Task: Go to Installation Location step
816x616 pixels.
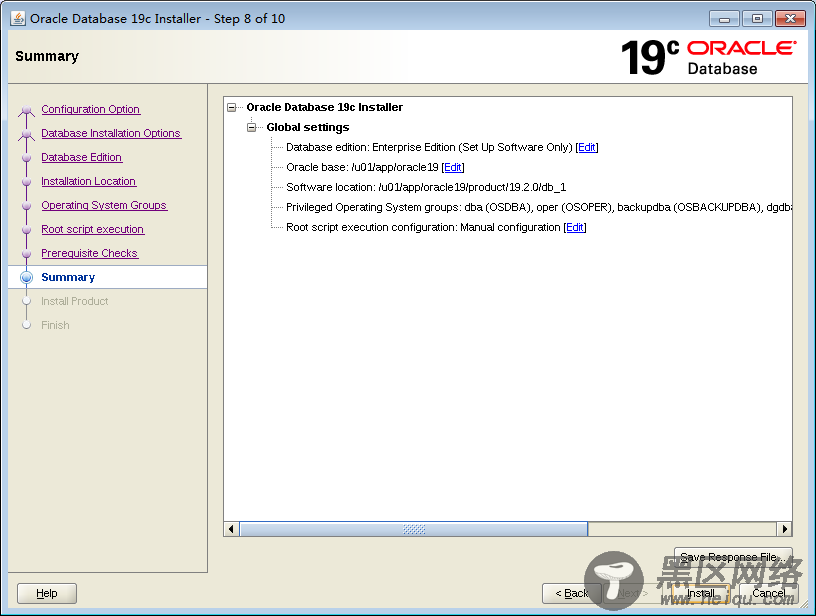Action: click(88, 181)
